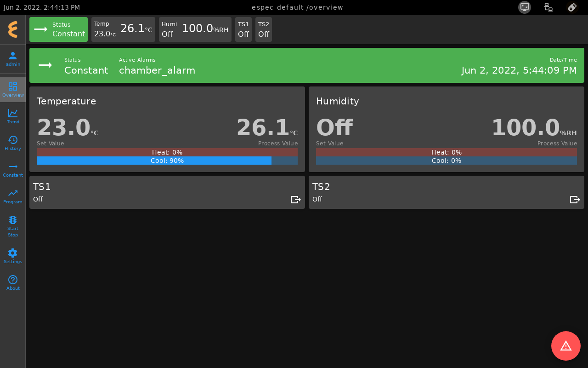The image size is (588, 368).
Task: Click the Humidity Cool 0% bar
Action: [x=447, y=161]
